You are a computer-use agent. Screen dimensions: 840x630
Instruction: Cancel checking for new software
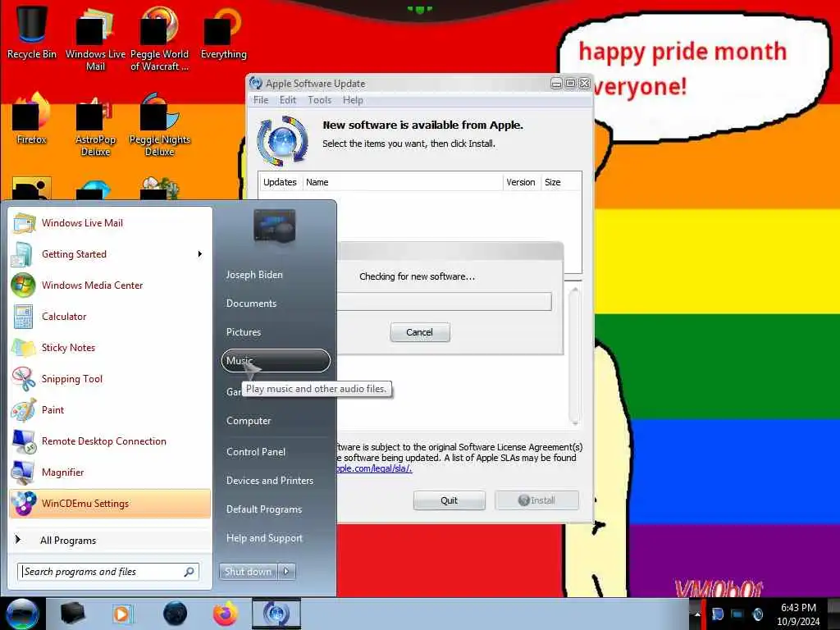420,332
